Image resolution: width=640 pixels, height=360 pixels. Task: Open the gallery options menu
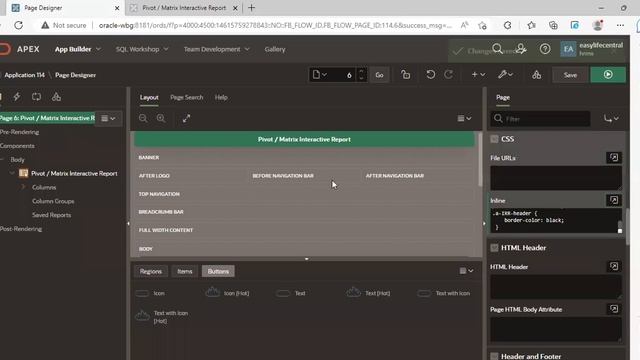click(466, 271)
